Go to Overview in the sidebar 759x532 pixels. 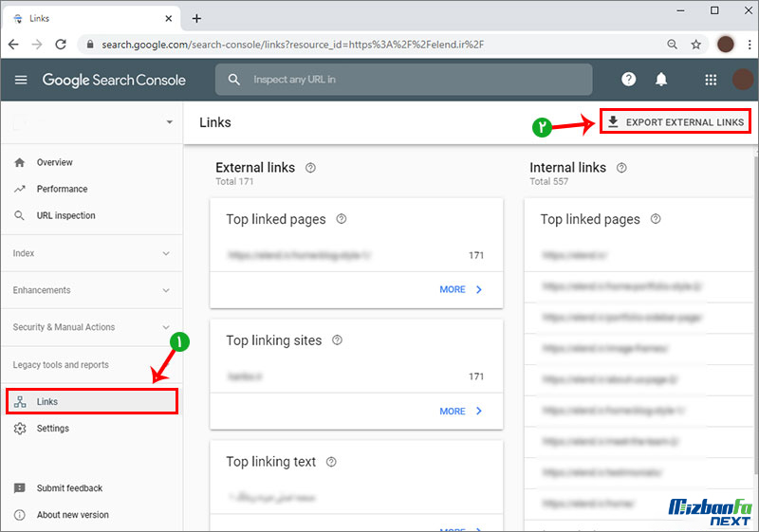(x=92, y=162)
